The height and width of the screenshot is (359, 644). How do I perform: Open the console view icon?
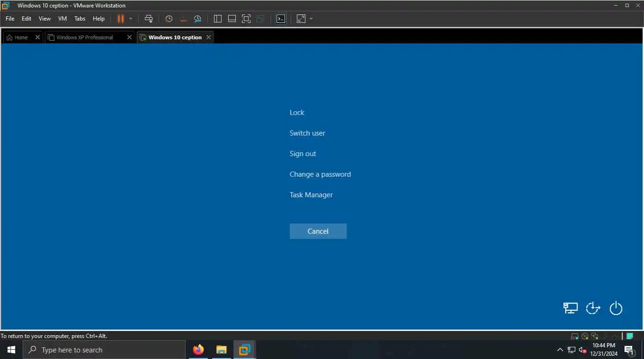(281, 19)
